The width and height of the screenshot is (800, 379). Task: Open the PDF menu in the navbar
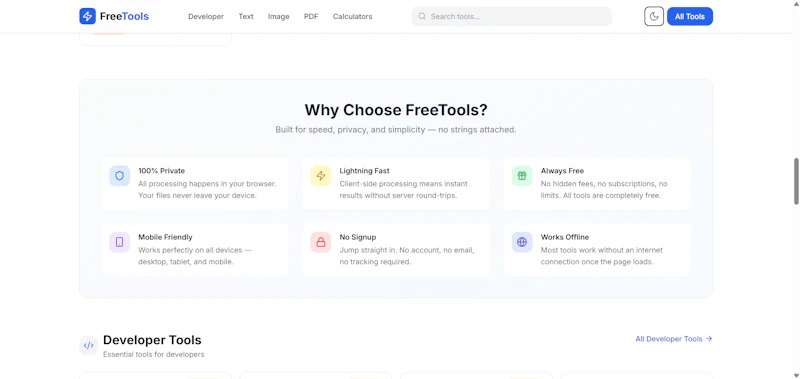[x=311, y=16]
